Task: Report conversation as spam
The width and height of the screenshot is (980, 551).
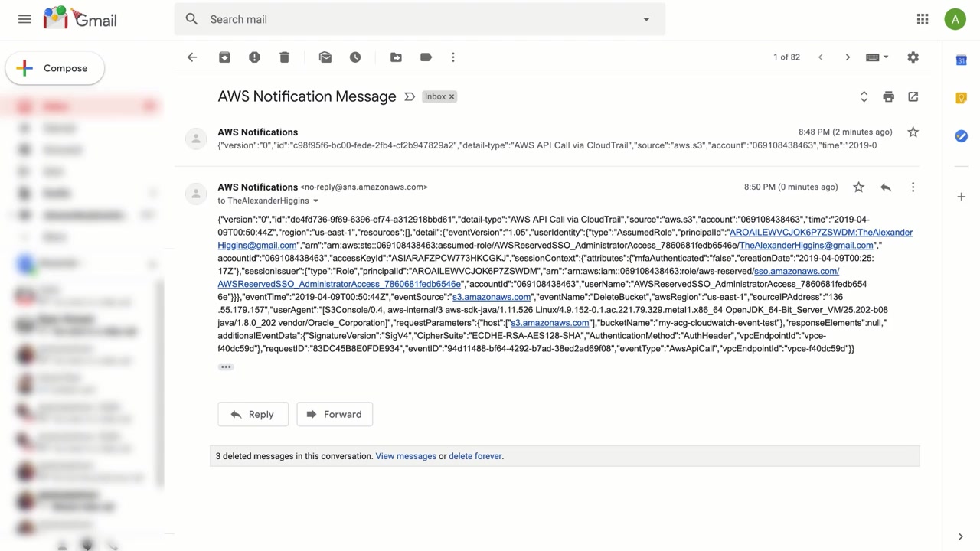Action: [254, 57]
